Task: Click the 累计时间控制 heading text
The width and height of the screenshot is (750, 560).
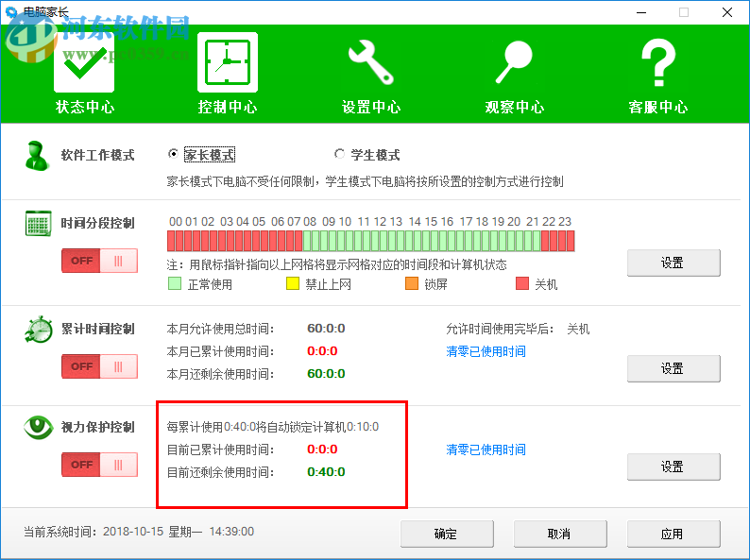Action: click(x=97, y=329)
